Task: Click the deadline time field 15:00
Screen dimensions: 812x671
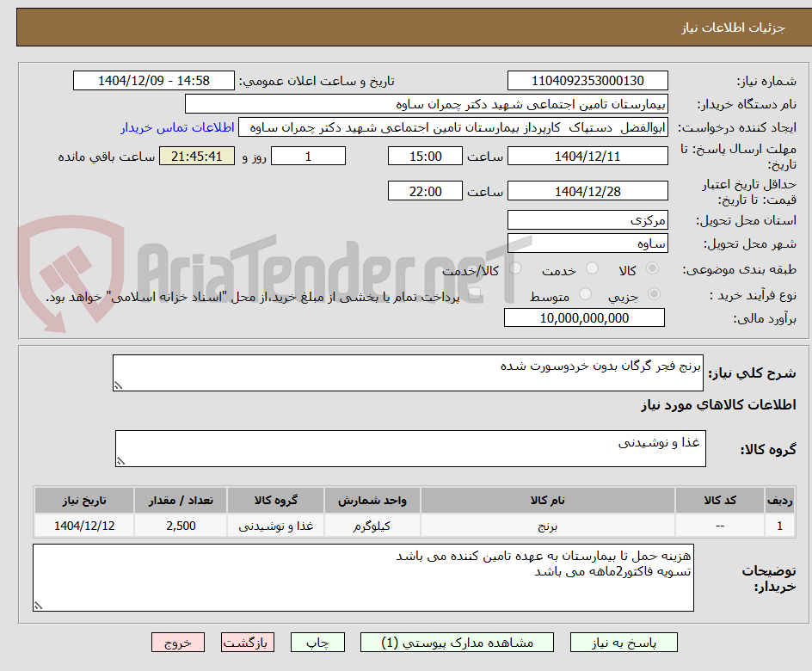Action: tap(425, 156)
